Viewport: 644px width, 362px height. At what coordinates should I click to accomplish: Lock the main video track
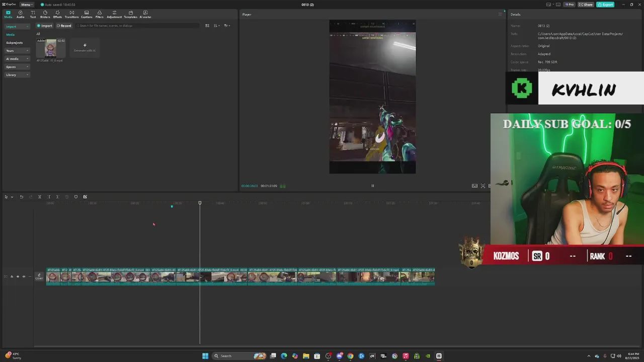tap(12, 277)
